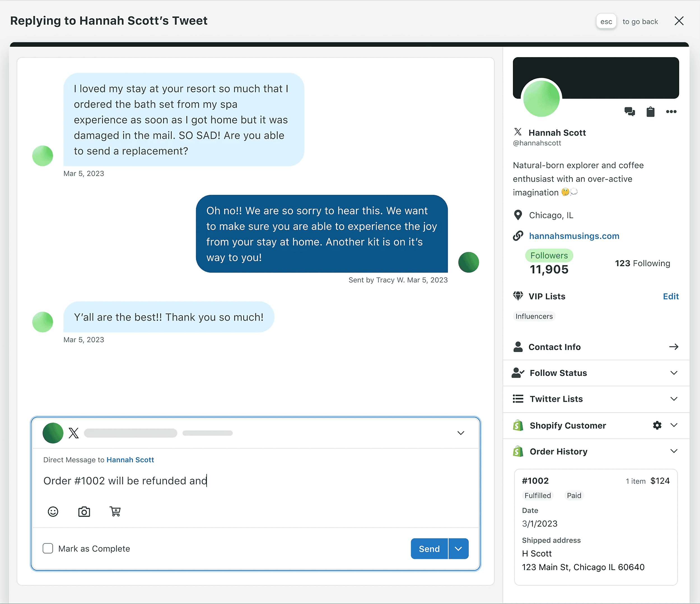This screenshot has height=604, width=700.
Task: Collapse the Order History section
Action: coord(674,451)
